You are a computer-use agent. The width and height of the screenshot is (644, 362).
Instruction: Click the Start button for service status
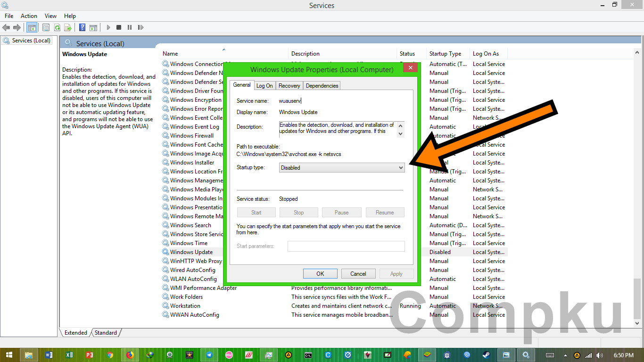pos(256,213)
